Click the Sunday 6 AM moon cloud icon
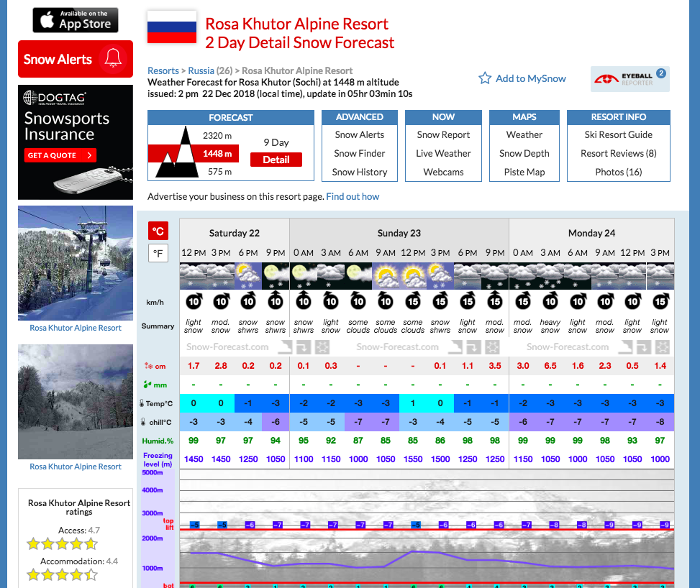 (x=358, y=276)
